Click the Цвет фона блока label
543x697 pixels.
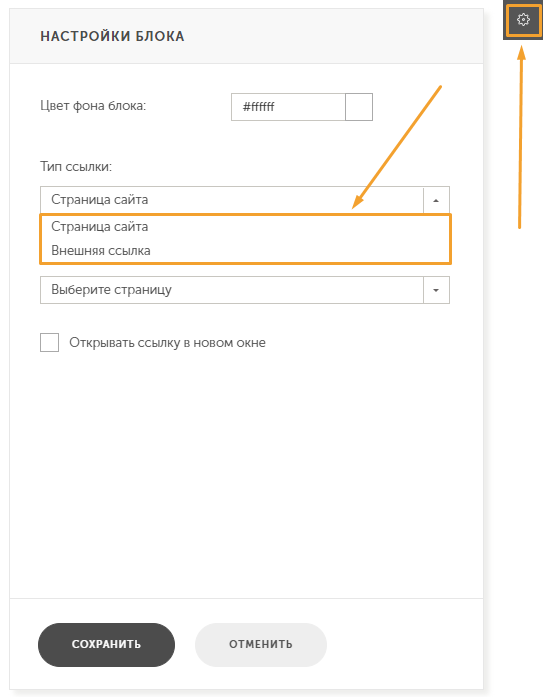tap(93, 106)
